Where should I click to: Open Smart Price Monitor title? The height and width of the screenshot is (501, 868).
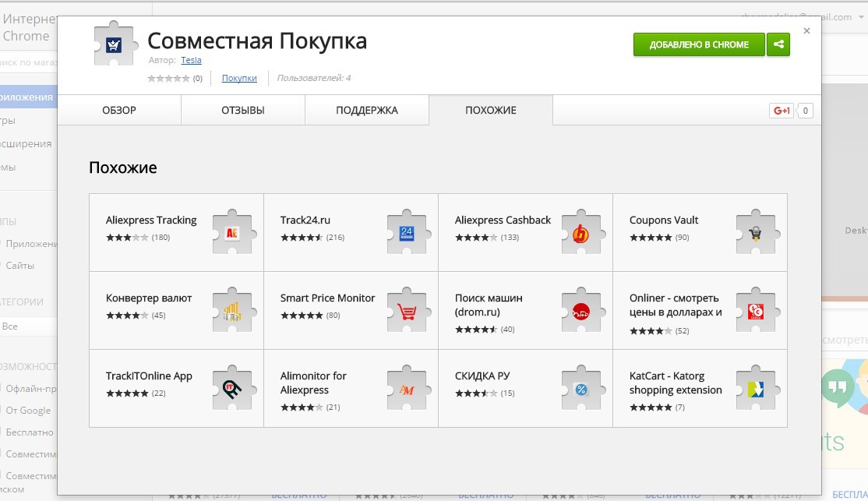point(328,298)
